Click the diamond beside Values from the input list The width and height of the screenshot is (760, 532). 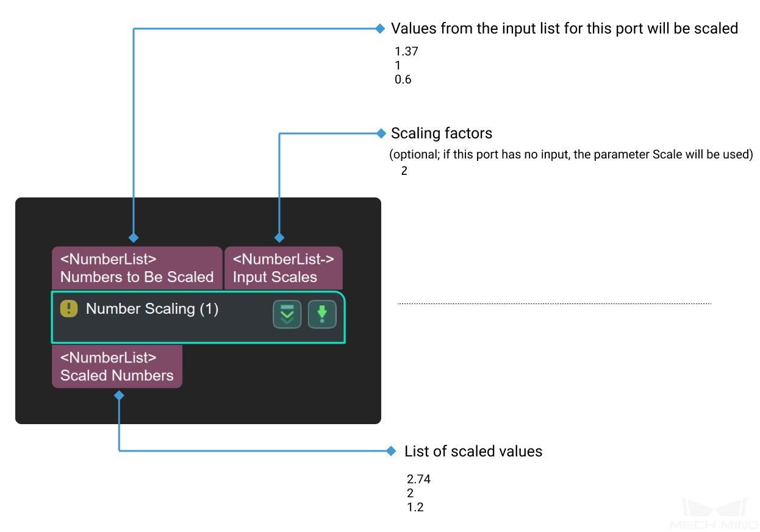point(380,28)
